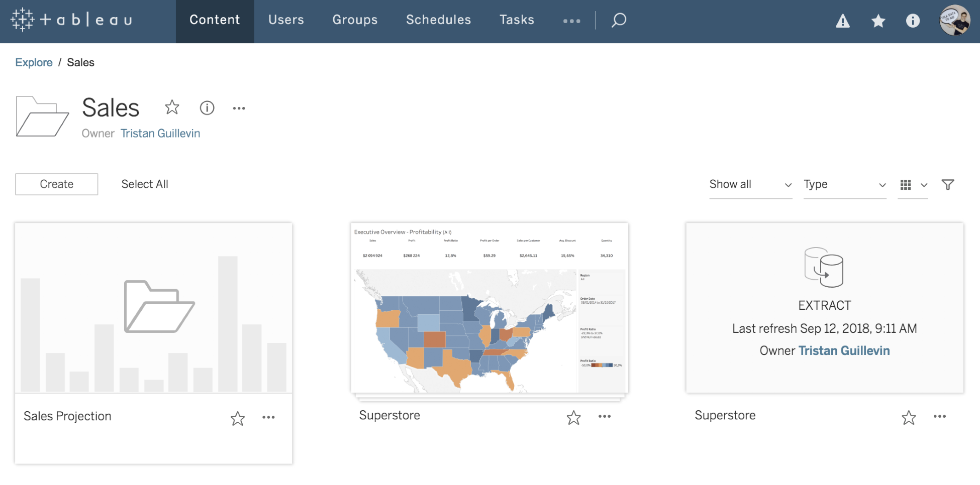Go to the Schedules tab

(x=438, y=20)
